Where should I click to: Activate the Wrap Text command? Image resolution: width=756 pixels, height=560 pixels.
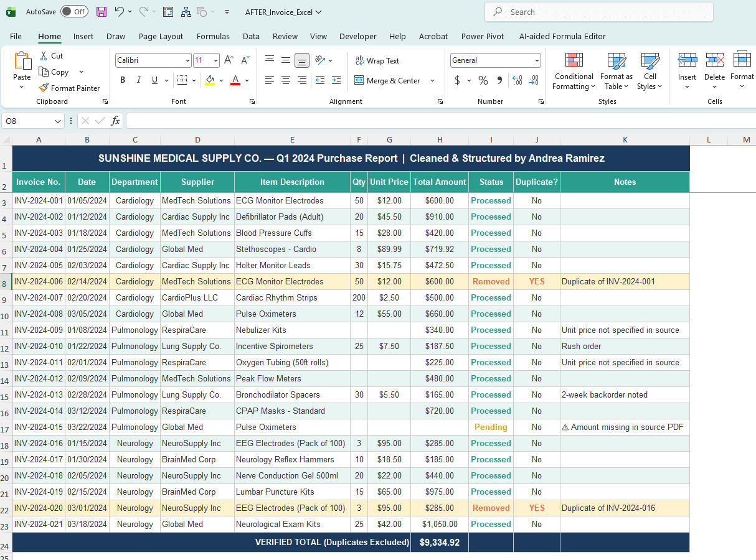[x=377, y=60]
